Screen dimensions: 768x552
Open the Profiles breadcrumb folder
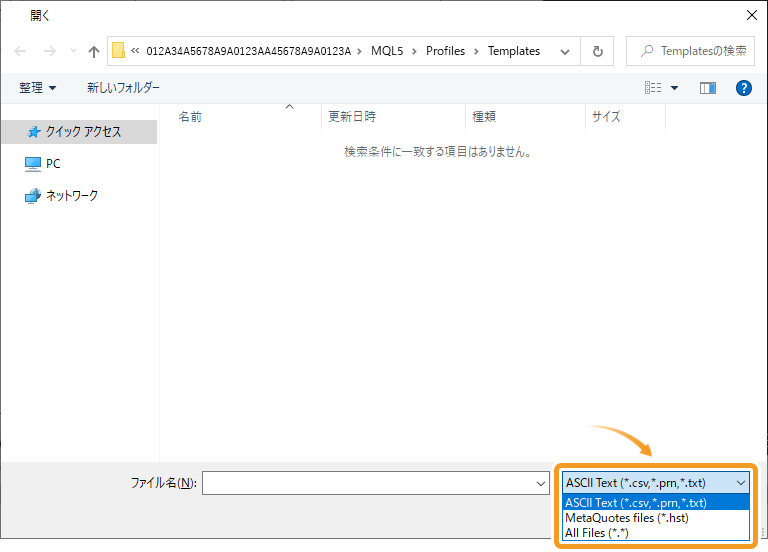(445, 51)
